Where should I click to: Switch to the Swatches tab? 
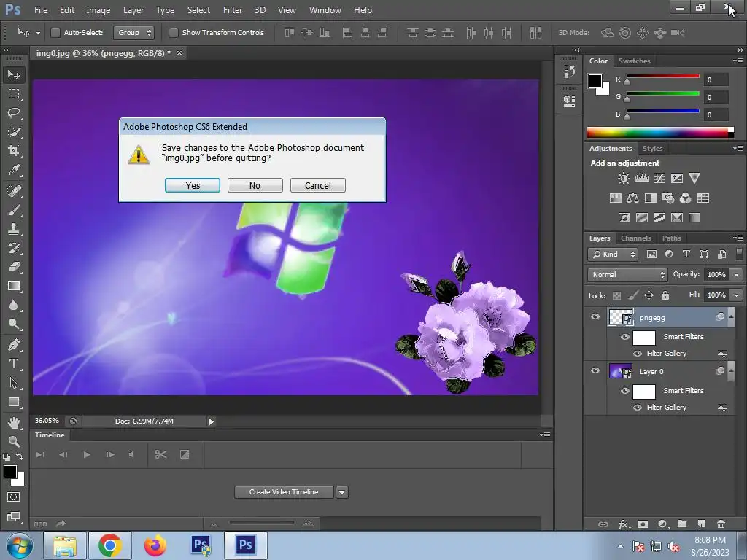pos(634,61)
